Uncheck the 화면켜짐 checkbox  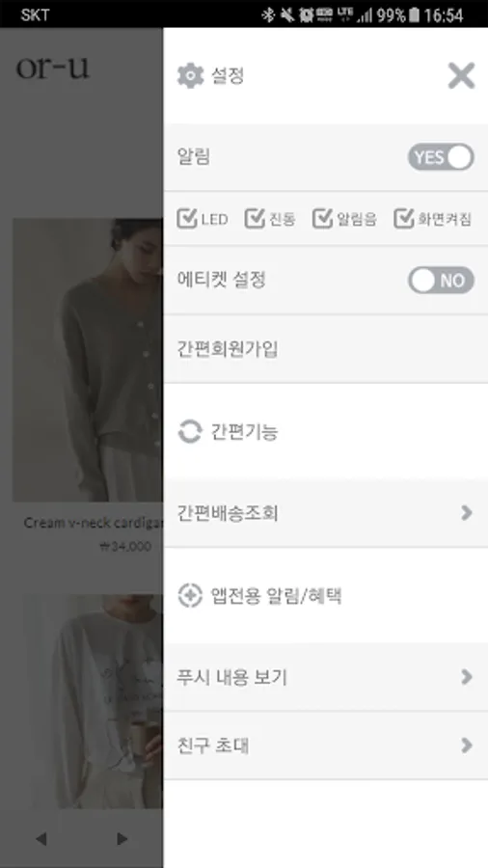404,219
